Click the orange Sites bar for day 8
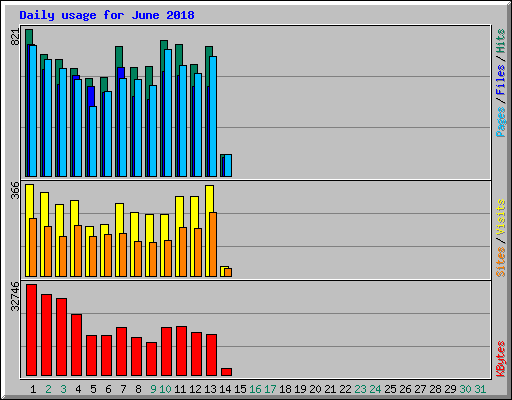Viewport: 512px width, 400px height. pyautogui.click(x=138, y=259)
